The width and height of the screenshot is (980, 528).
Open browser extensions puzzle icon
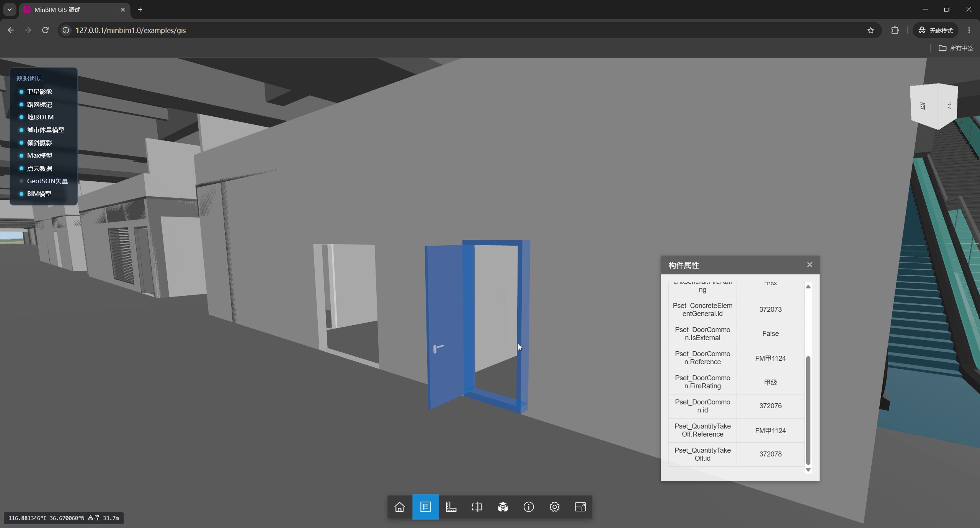(895, 30)
